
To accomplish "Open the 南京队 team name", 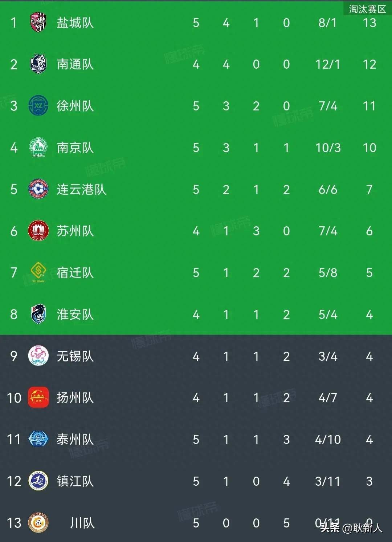I will (x=75, y=148).
